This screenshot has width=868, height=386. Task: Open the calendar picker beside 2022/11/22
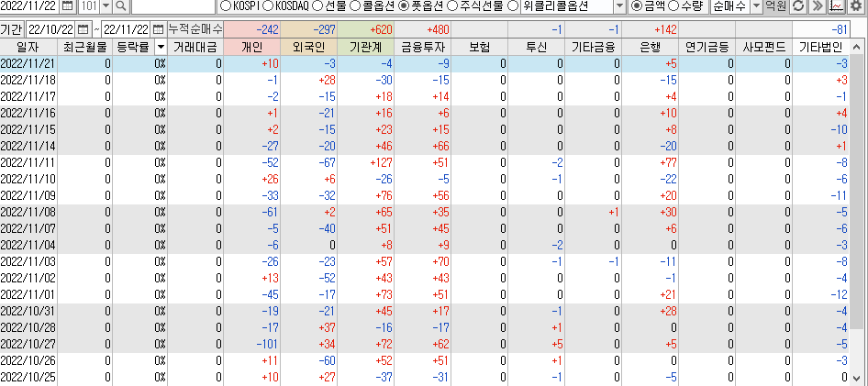tap(67, 6)
